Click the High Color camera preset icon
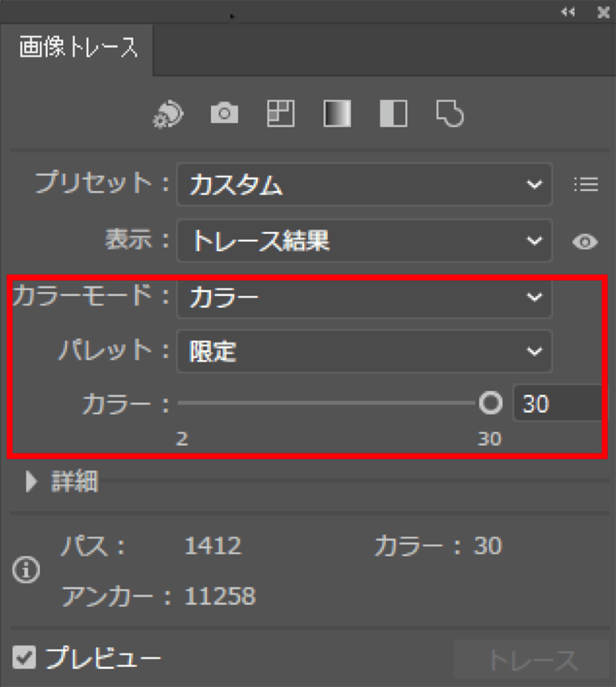This screenshot has width=616, height=687. tap(224, 114)
